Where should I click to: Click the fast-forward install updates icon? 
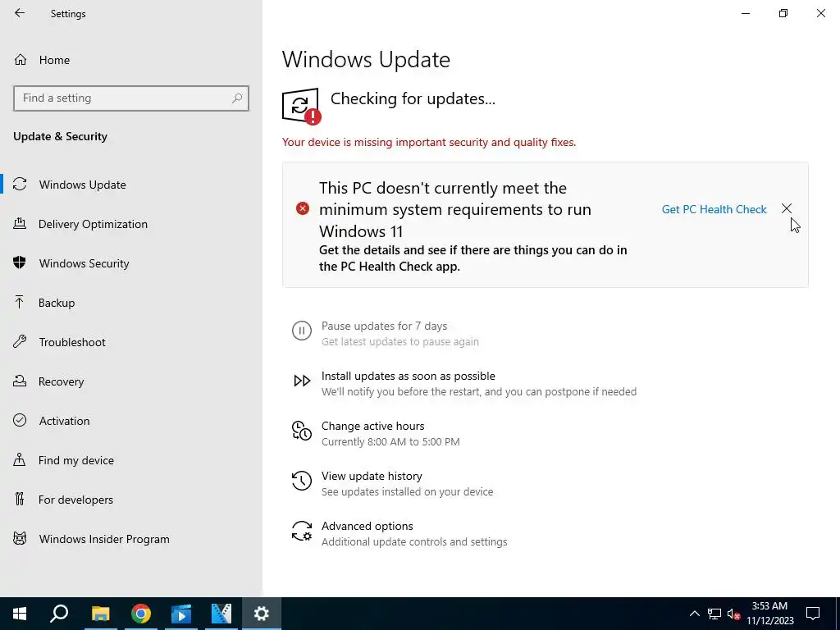point(302,381)
